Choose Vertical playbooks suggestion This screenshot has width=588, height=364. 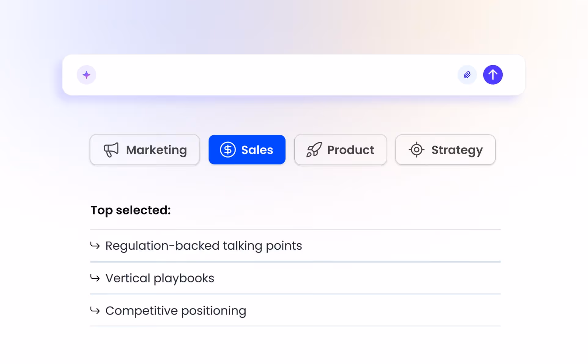(x=160, y=278)
